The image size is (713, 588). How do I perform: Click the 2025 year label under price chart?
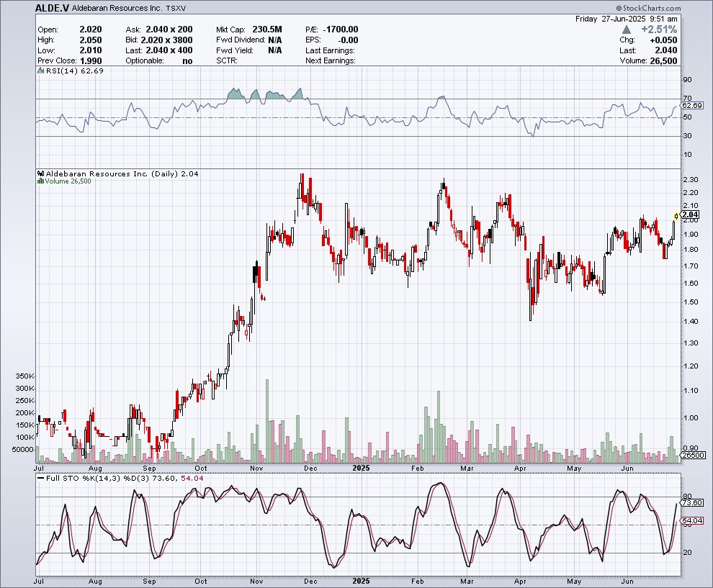coord(361,468)
